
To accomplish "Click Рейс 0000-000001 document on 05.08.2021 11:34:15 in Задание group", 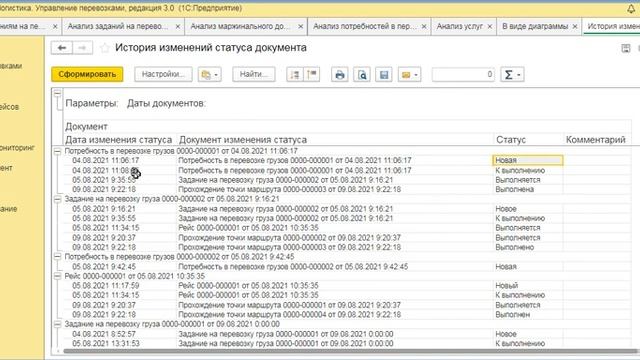I will [x=248, y=228].
